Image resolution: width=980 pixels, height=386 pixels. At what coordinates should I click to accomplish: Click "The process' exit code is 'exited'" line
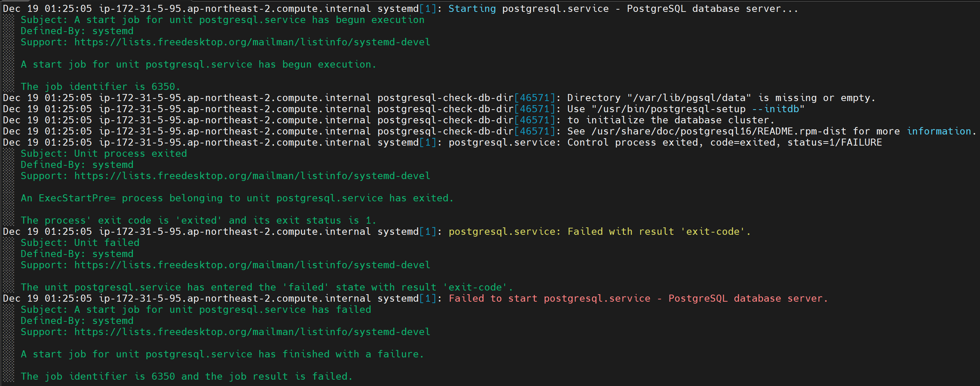tap(199, 220)
